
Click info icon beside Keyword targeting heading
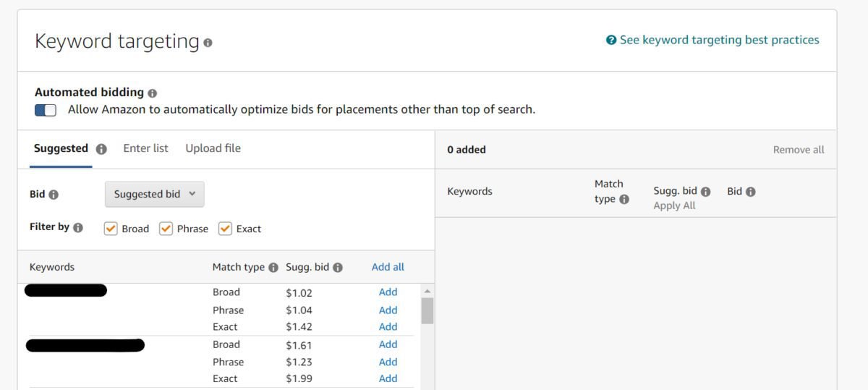click(x=208, y=43)
